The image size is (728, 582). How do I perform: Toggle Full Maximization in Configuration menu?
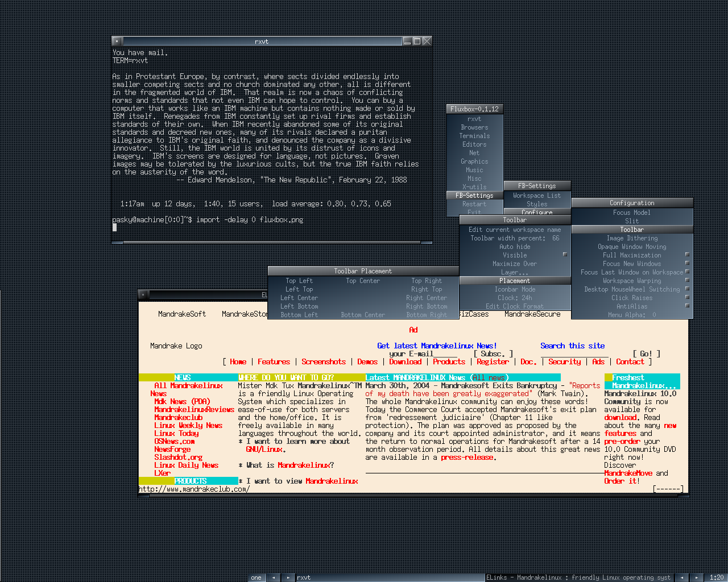632,255
